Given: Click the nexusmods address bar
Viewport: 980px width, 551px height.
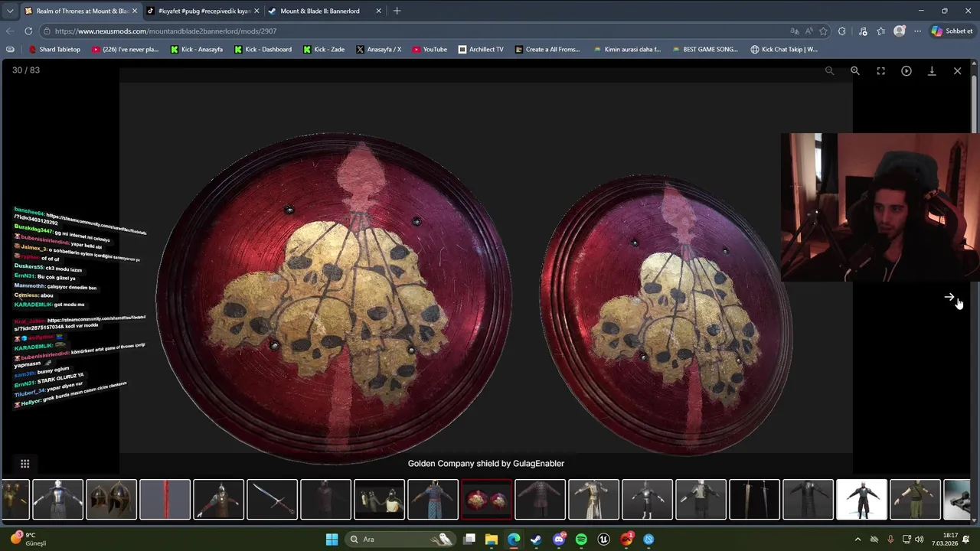Looking at the screenshot, I should point(413,31).
